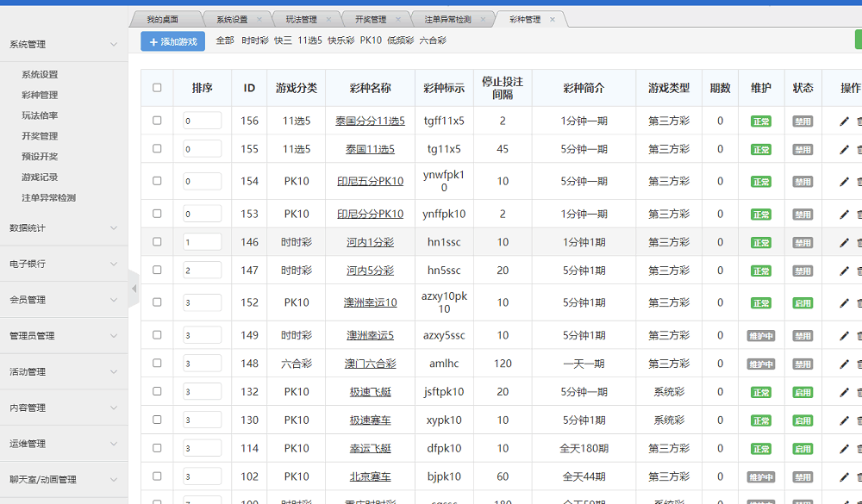Select the checkbox for row ID 152
This screenshot has width=862, height=504.
tap(157, 302)
